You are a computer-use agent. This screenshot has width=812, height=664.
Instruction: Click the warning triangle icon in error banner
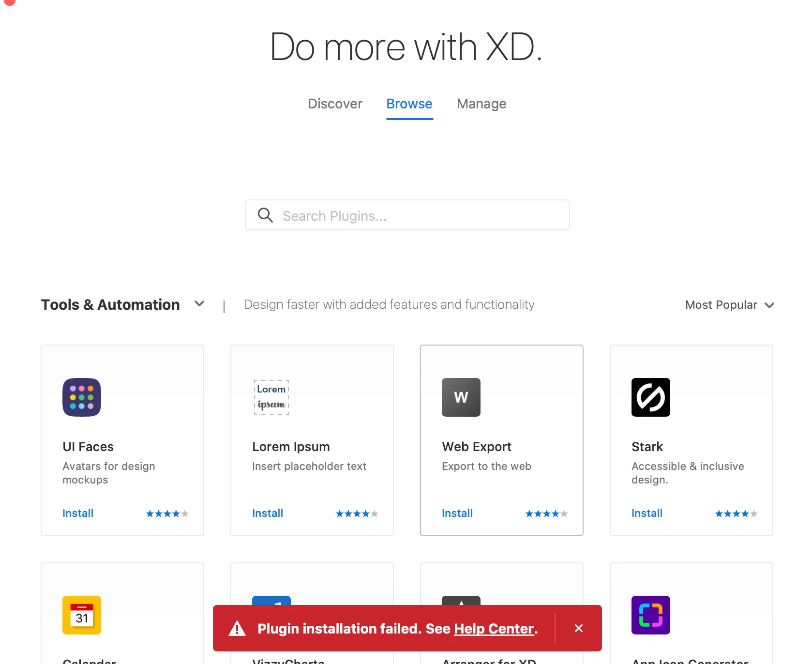(x=237, y=628)
